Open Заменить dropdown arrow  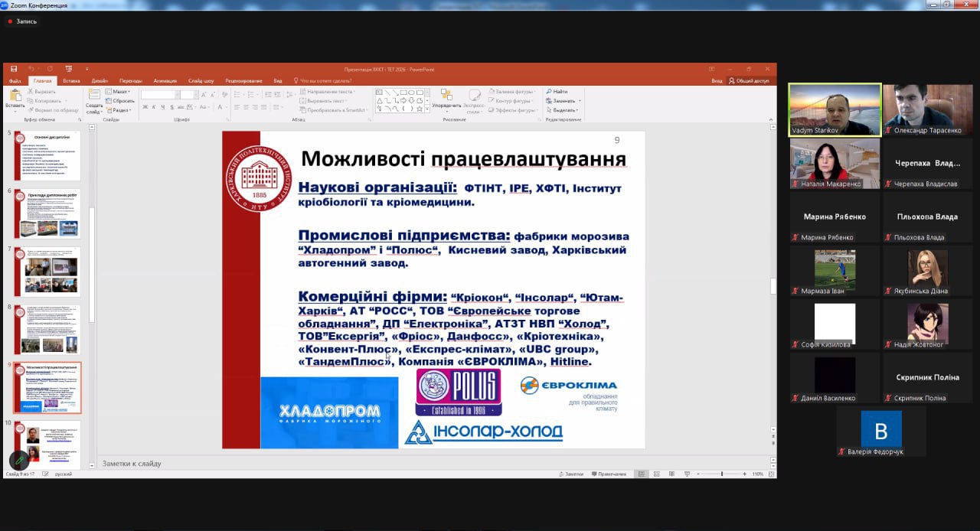pyautogui.click(x=579, y=100)
